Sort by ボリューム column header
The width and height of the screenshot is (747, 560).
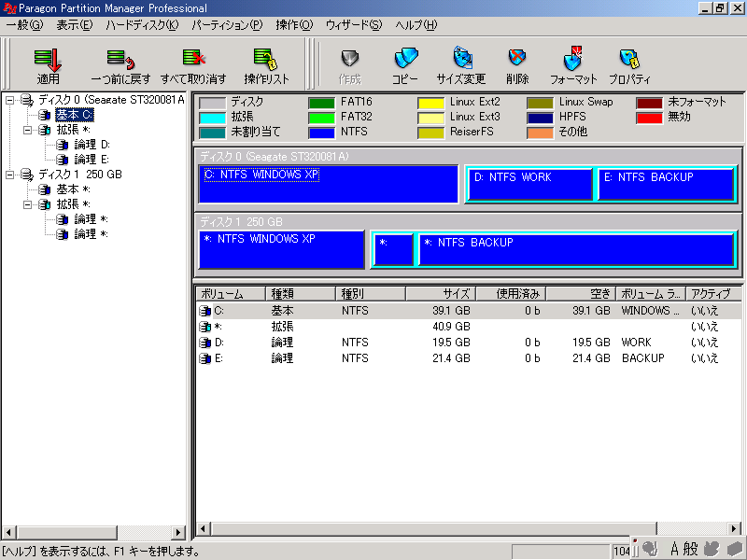(231, 294)
